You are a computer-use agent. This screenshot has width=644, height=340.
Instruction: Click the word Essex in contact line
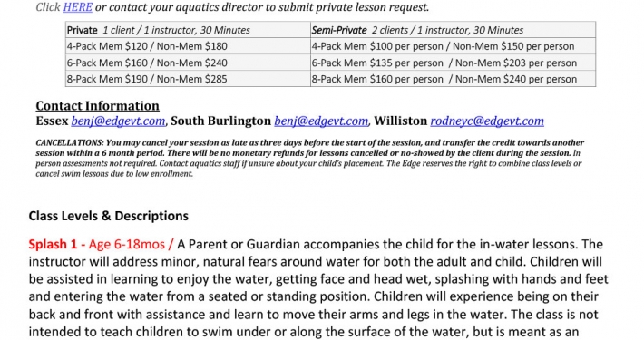click(x=53, y=121)
